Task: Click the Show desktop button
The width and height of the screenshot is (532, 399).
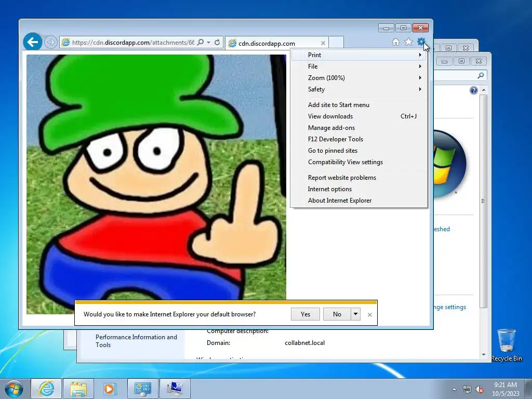Action: (x=528, y=389)
